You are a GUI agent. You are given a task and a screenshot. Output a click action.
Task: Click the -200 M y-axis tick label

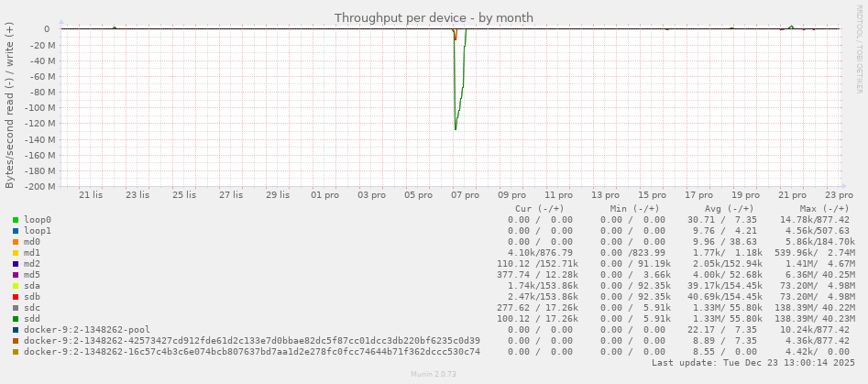tap(39, 187)
